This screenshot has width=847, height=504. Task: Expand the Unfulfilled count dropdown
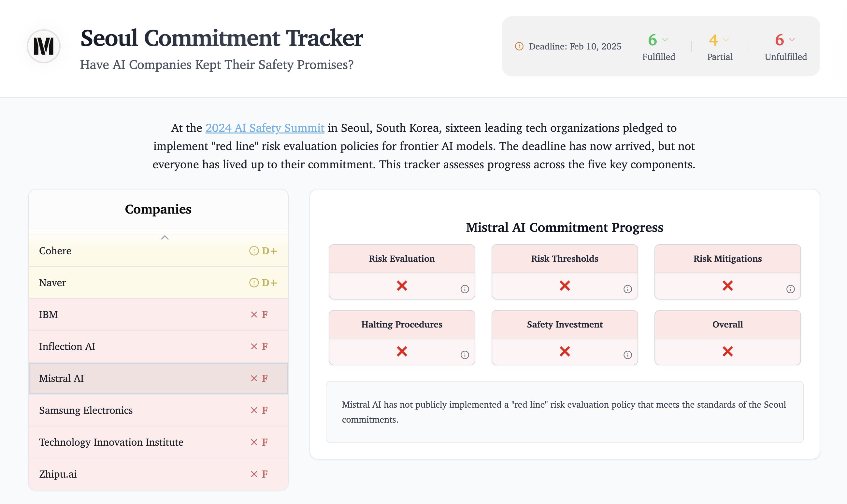pos(792,40)
